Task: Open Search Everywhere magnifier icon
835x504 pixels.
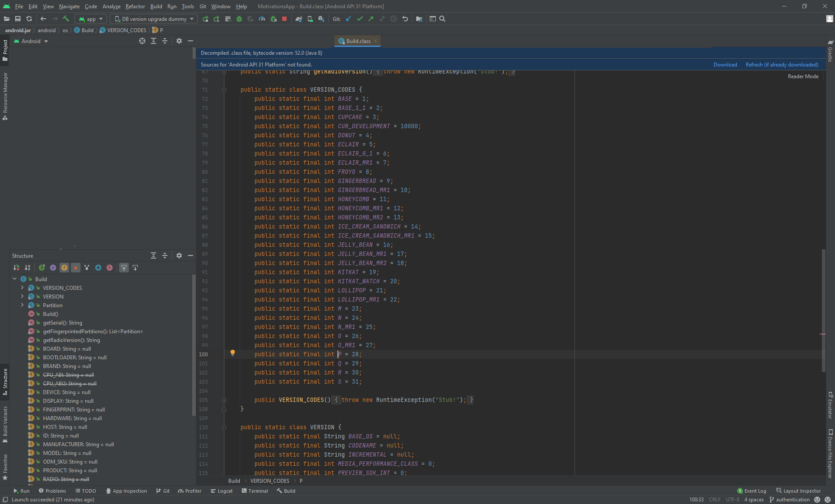Action: [442, 19]
